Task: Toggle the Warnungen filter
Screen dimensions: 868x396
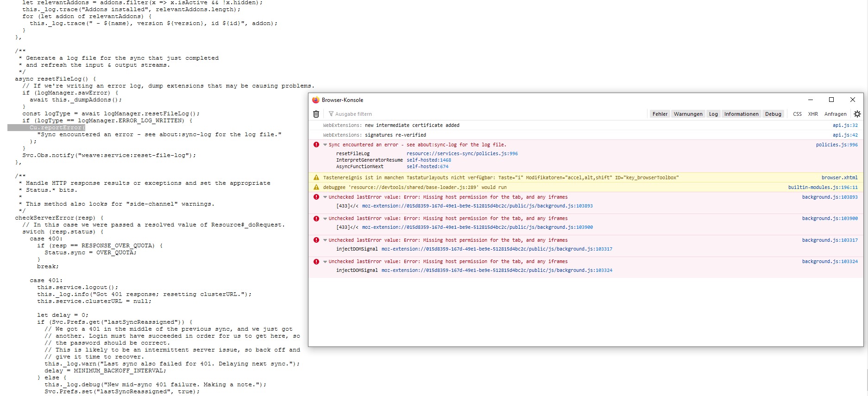Action: tap(688, 114)
